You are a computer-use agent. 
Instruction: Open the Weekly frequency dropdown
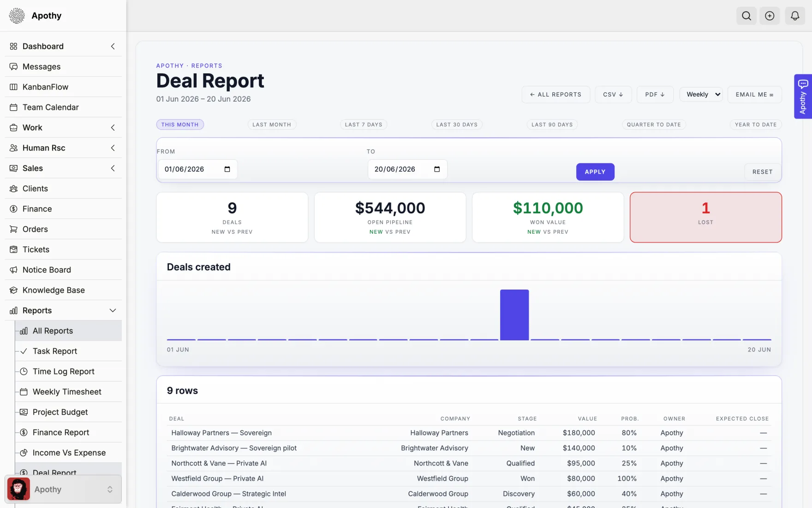coord(701,94)
